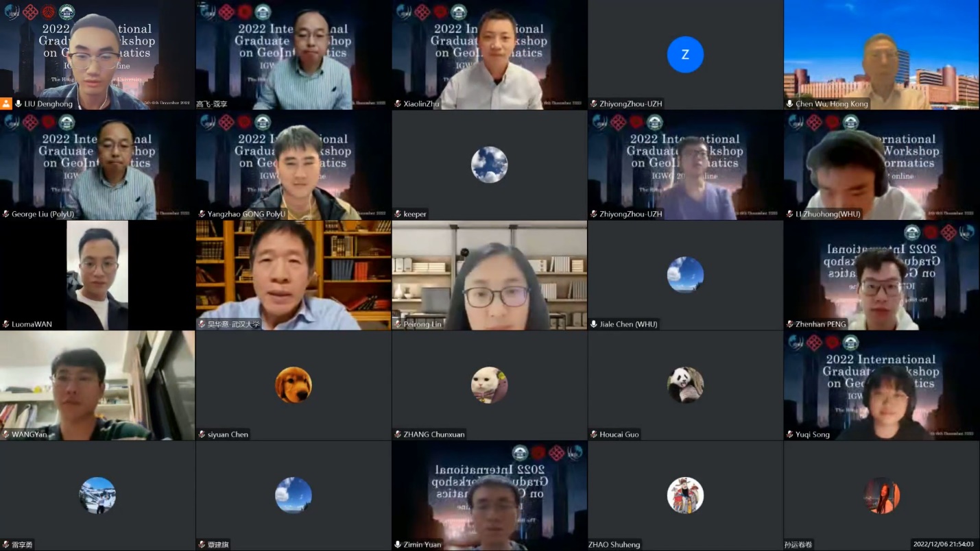Click the Zhenhan PENG name label
Screen dimensions: 980x551
(x=821, y=324)
